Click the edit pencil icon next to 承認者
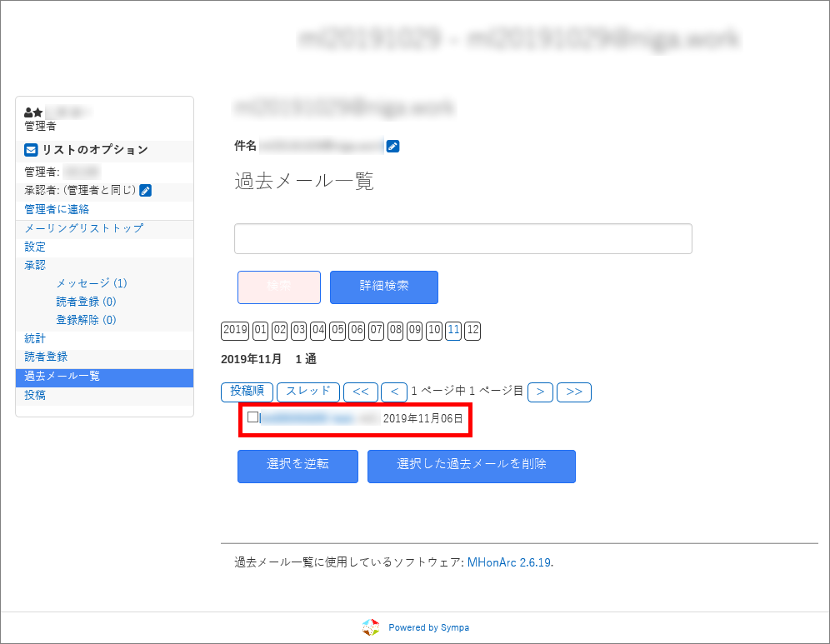This screenshot has height=644, width=830. click(x=146, y=191)
